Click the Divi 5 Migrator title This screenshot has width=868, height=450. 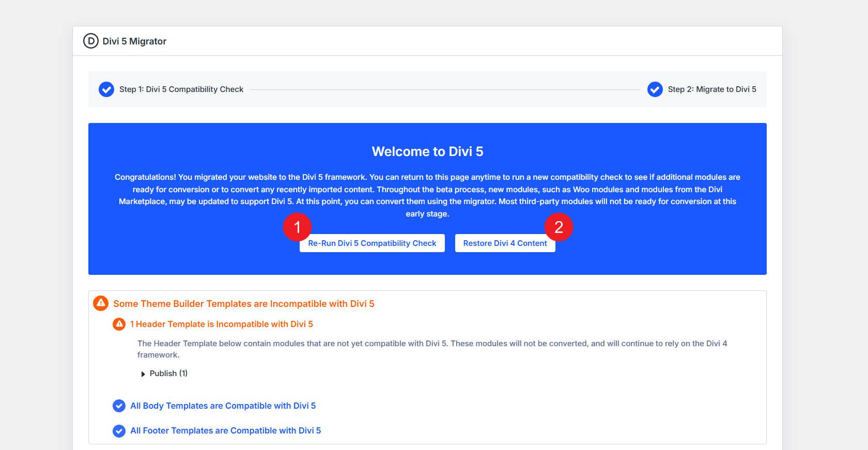134,41
